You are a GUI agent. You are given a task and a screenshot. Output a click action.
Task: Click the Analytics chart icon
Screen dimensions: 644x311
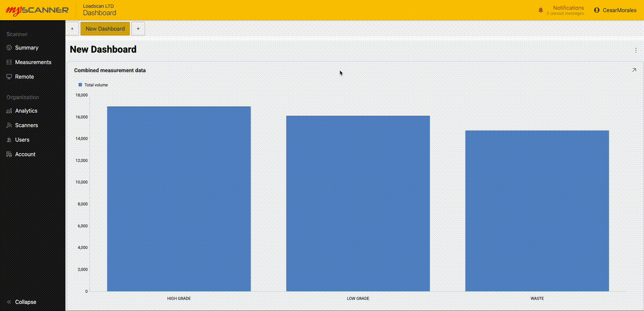coord(9,111)
